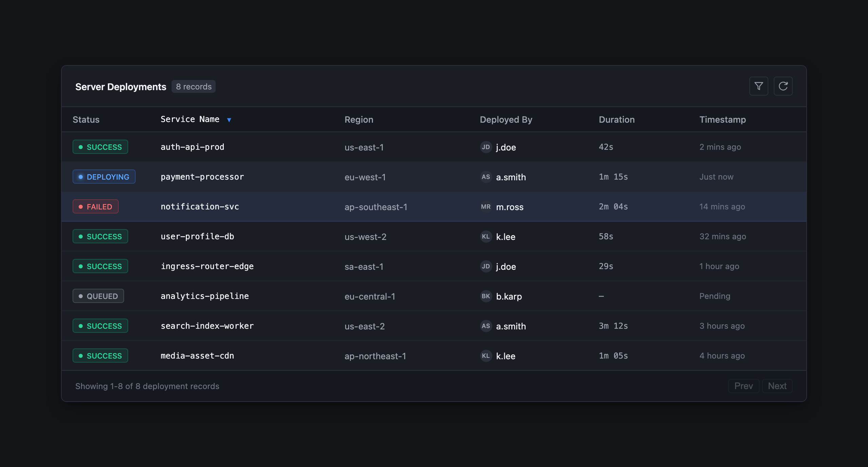The width and height of the screenshot is (868, 467).
Task: Click region us-east-1
Action: (364, 147)
